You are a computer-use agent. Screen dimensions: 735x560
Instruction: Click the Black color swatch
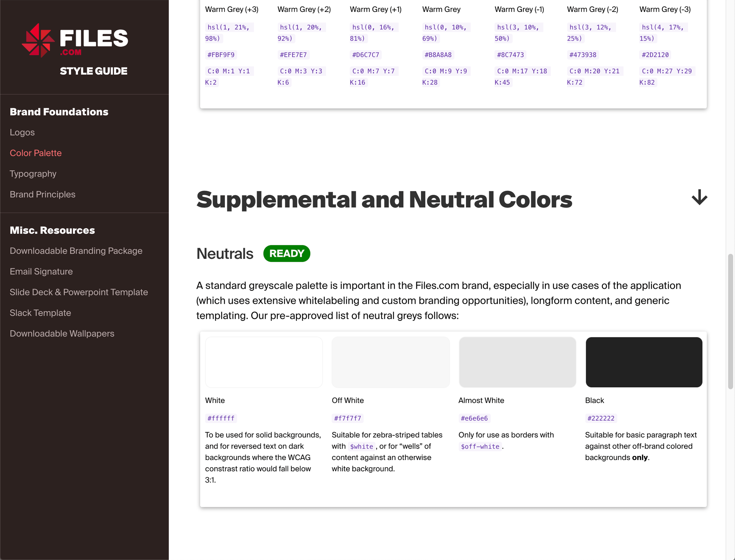tap(644, 362)
